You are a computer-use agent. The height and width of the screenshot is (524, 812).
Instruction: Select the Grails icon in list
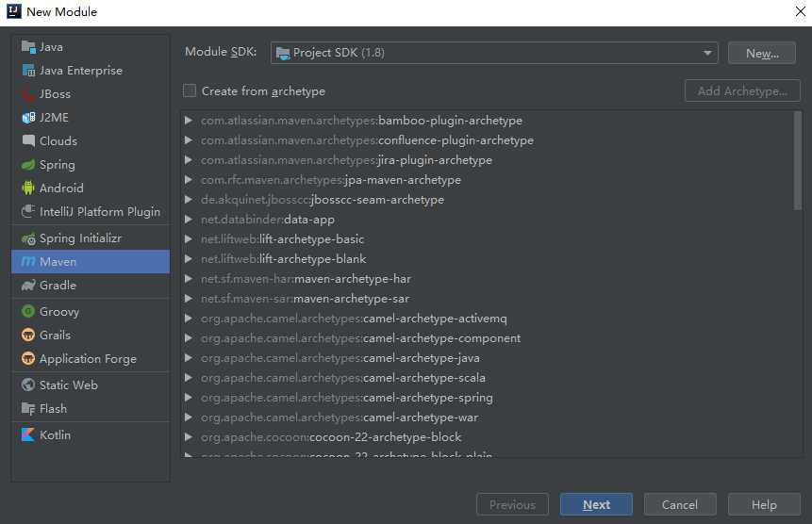click(27, 336)
